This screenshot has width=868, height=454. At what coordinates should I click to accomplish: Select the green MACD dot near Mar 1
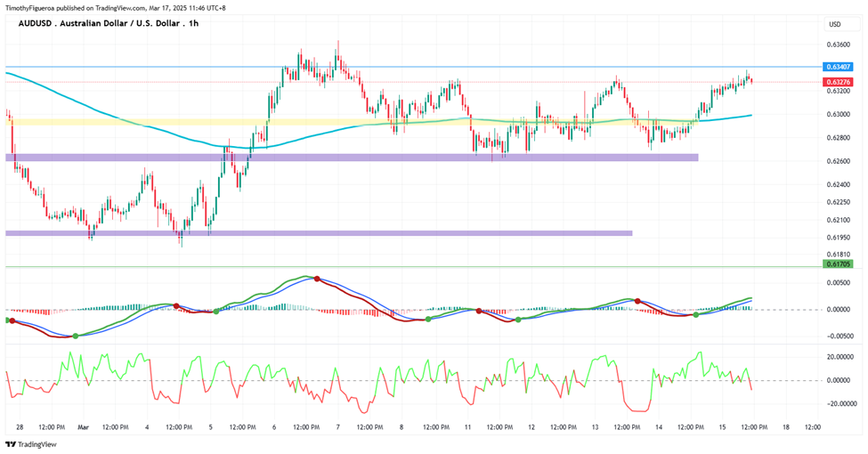coord(76,336)
